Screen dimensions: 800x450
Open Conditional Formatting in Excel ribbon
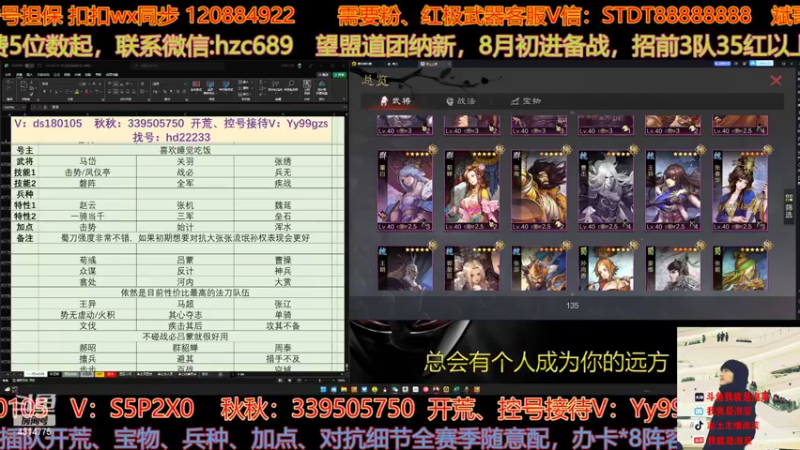196,87
